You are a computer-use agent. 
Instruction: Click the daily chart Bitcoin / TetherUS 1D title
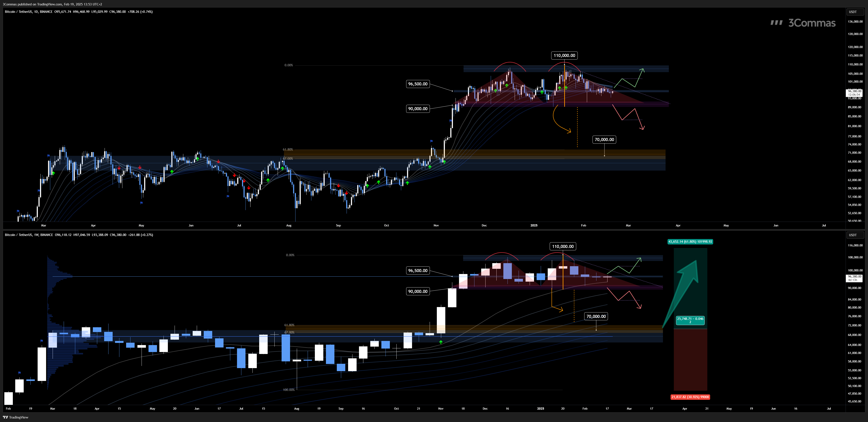point(28,12)
